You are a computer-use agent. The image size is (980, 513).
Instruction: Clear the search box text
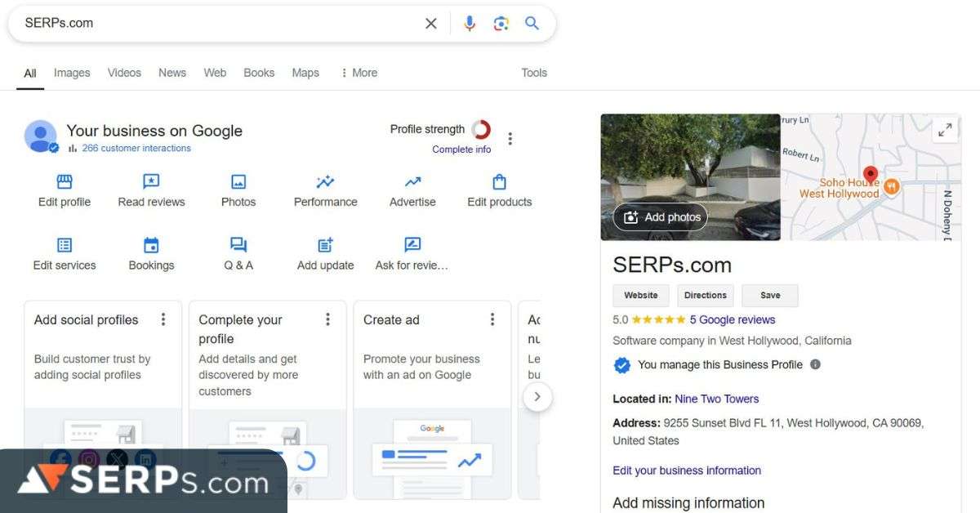coord(431,24)
